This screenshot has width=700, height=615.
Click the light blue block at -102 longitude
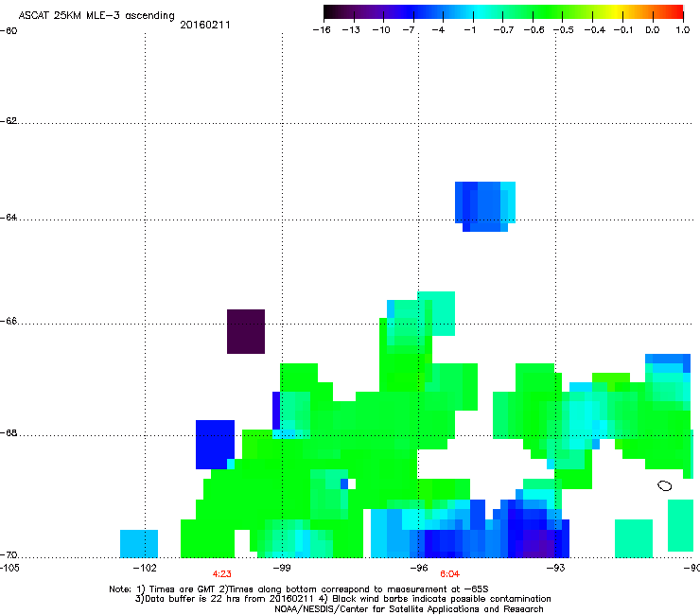(x=139, y=543)
